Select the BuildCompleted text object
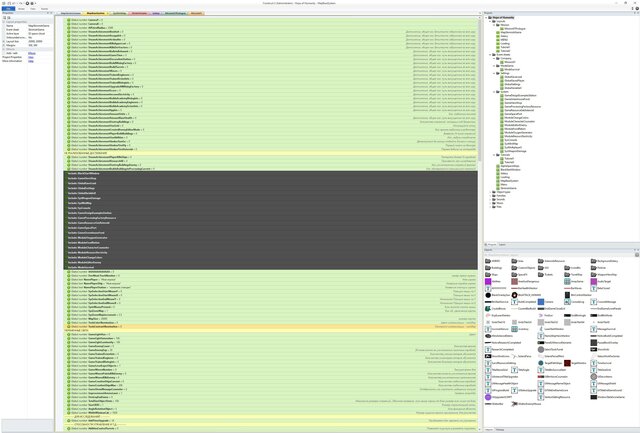This screenshot has width=640, height=433. (524, 302)
